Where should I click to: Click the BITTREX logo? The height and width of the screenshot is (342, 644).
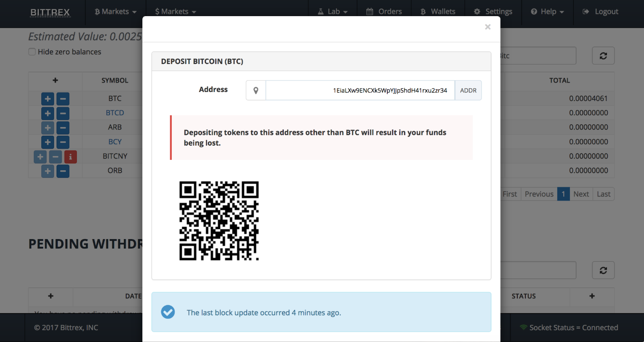[x=50, y=12]
